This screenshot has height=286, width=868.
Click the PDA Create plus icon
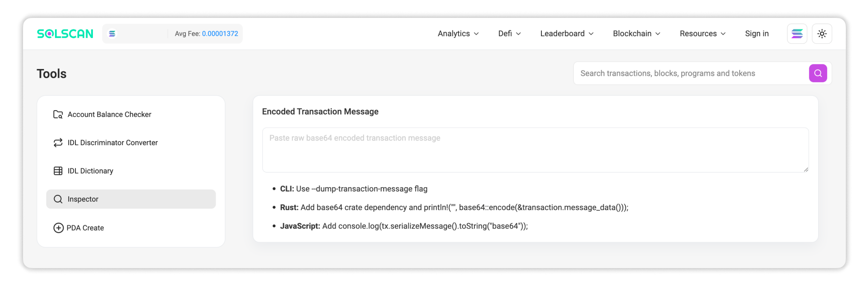point(58,228)
